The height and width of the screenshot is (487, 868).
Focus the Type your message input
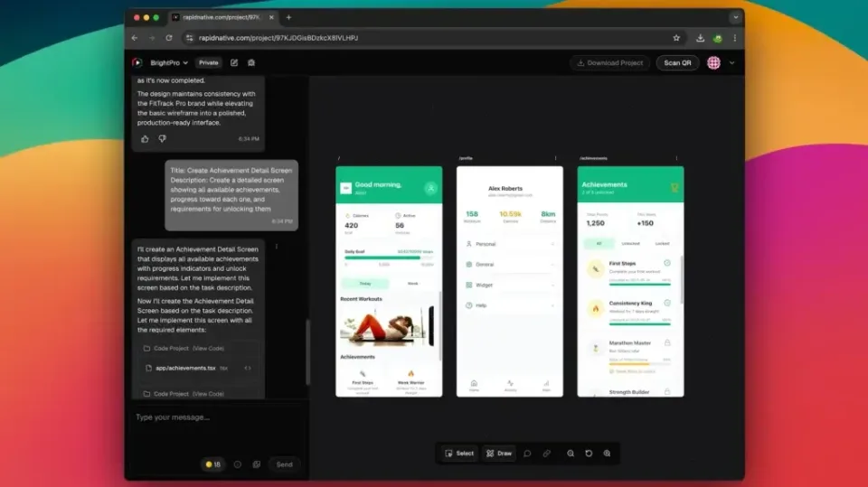click(x=219, y=417)
